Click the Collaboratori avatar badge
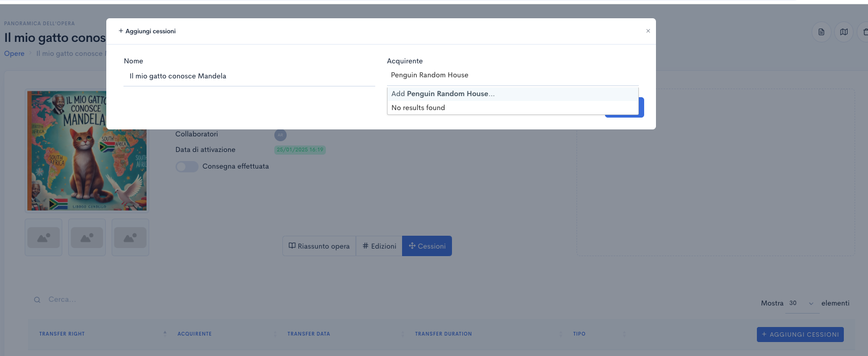 coord(280,135)
